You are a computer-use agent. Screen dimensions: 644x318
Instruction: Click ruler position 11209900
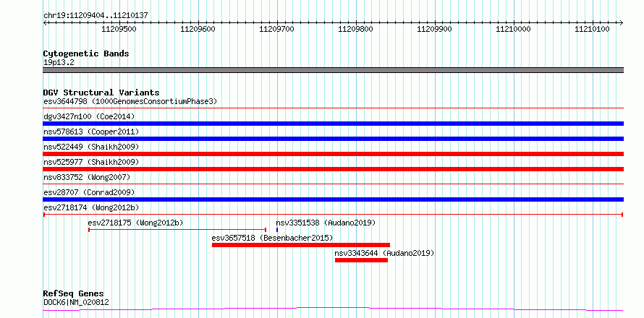(x=435, y=29)
